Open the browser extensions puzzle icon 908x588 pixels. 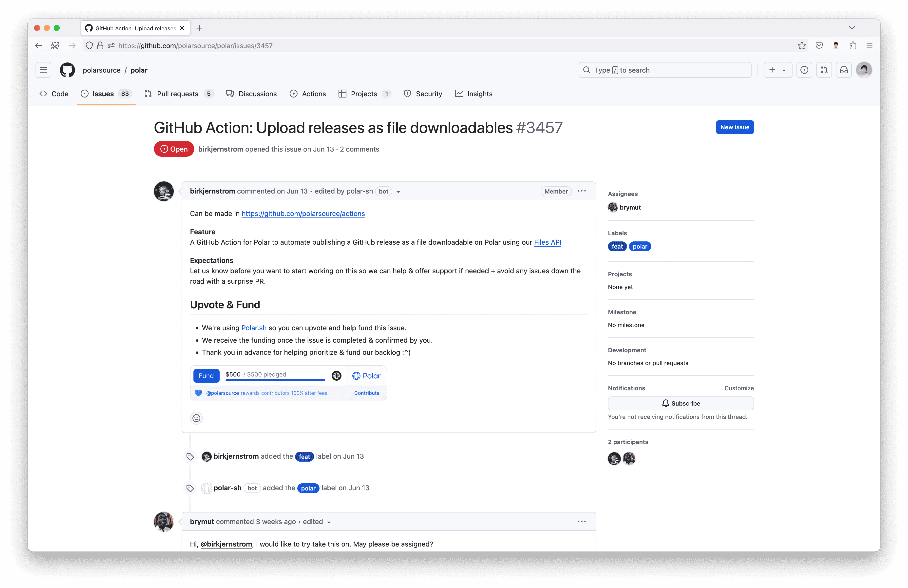coord(853,46)
